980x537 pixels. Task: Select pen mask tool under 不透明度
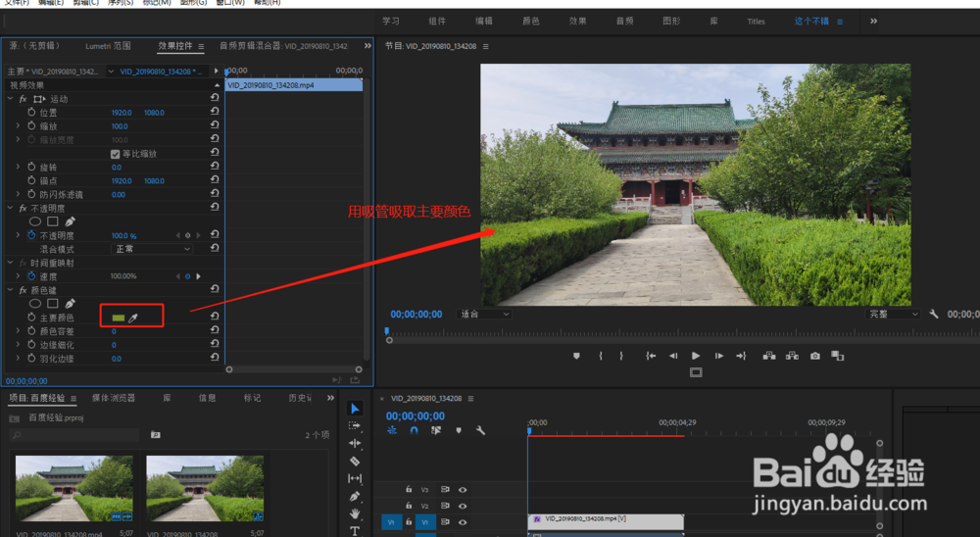click(x=70, y=221)
